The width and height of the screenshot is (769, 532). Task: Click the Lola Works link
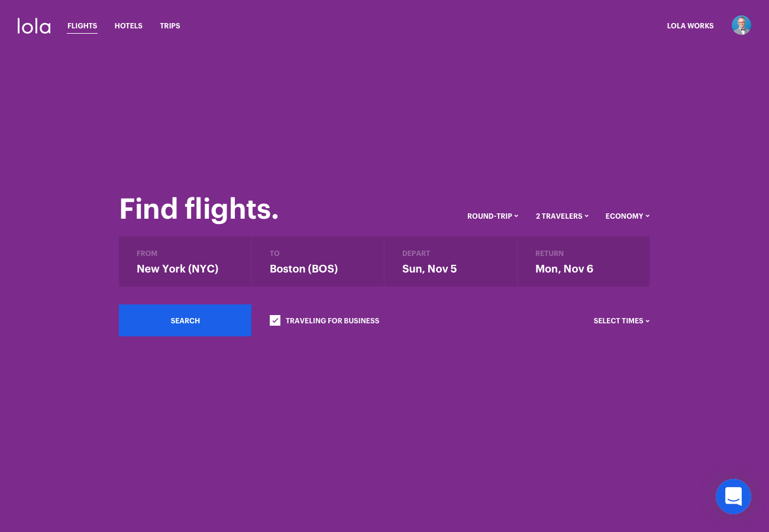pos(690,26)
